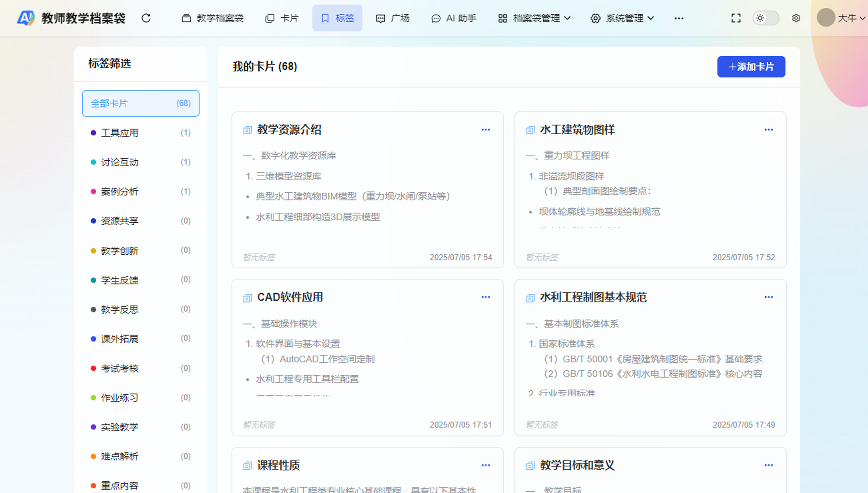Open the 卡片 section from the top navigation
Viewport: 868px width, 493px height.
pos(282,18)
